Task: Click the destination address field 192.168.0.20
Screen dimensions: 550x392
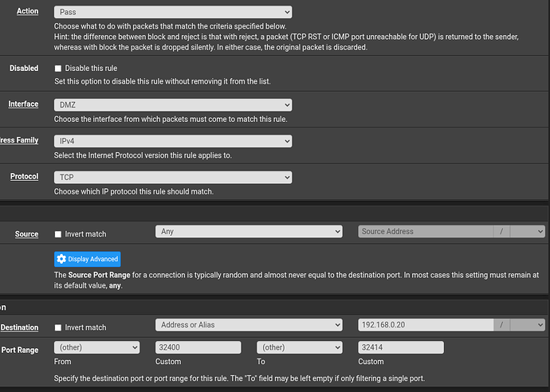Action: coord(426,325)
